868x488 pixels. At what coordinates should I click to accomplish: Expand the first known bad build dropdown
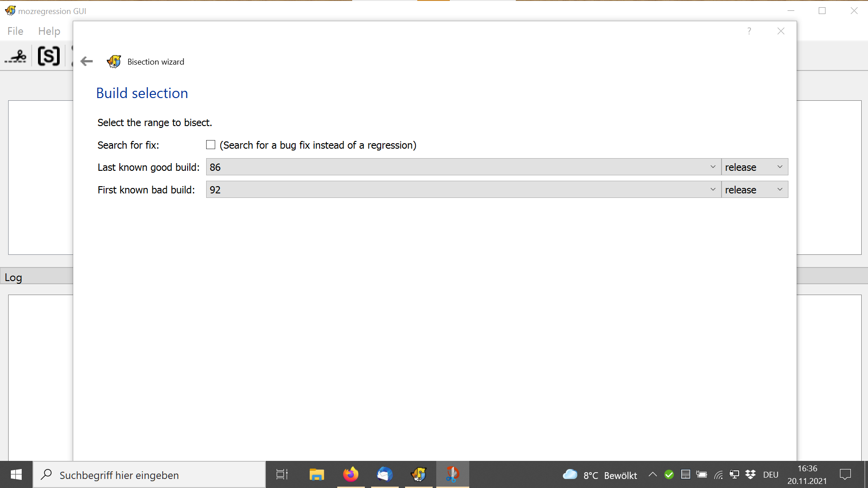[713, 190]
